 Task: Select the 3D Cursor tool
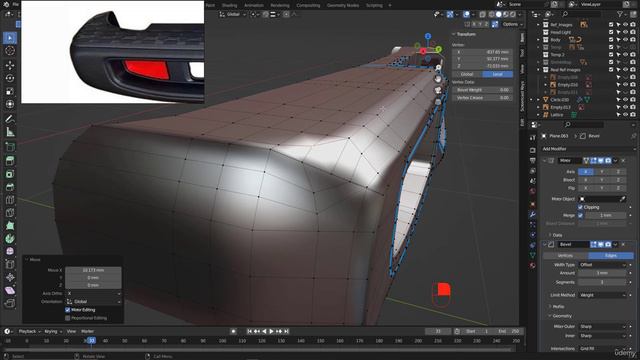pyautogui.click(x=10, y=51)
